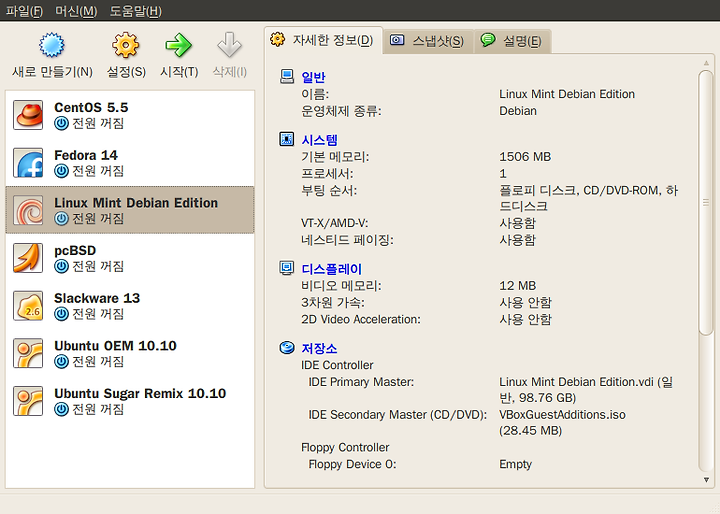
Task: Open the 디스플레이 settings link
Action: 332,269
